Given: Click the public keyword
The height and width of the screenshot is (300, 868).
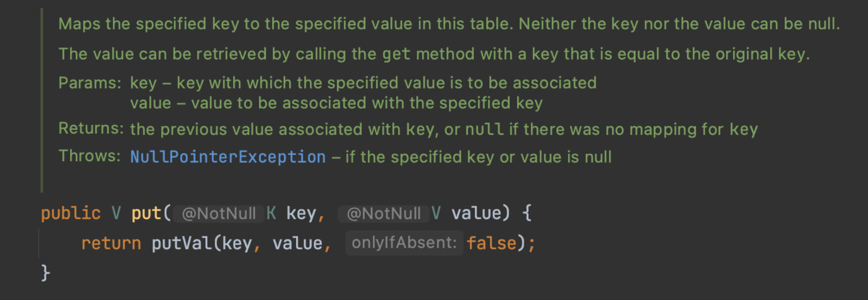Looking at the screenshot, I should point(70,213).
